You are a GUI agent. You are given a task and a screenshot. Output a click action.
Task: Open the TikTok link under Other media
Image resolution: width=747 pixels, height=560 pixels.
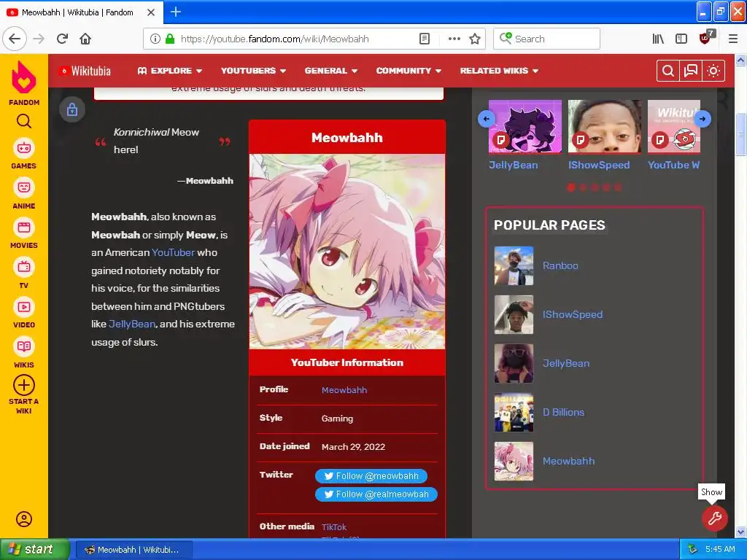[334, 527]
